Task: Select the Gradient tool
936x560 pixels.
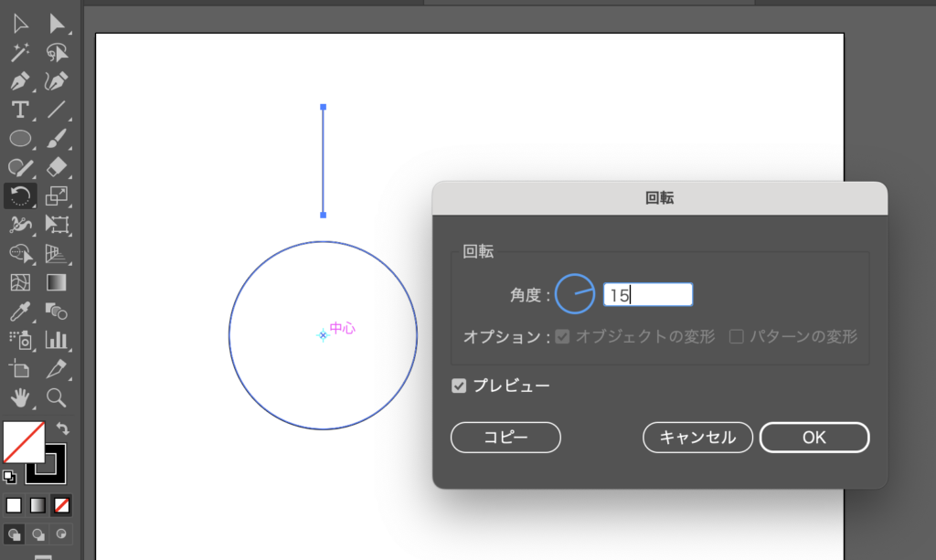Action: pos(57,281)
